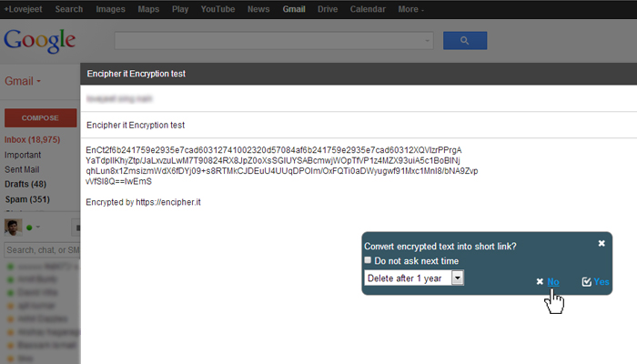637x364 pixels.
Task: Click the X icon beside No
Action: coord(540,281)
